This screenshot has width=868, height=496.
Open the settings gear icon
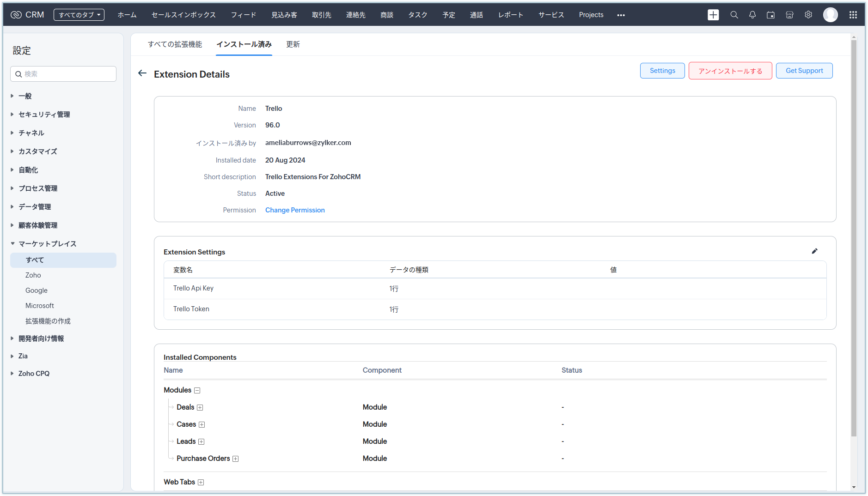pyautogui.click(x=808, y=15)
